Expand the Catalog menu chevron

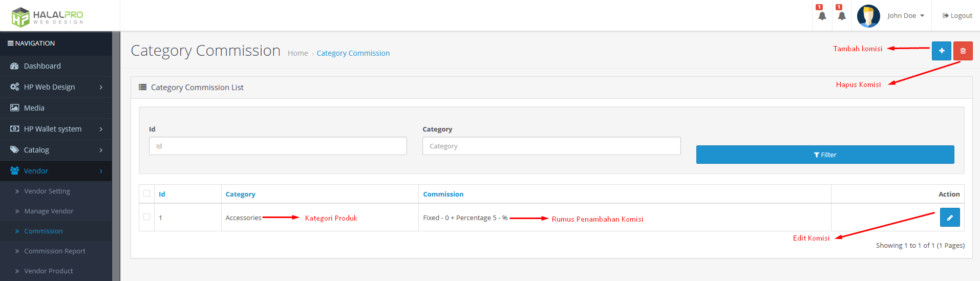101,150
